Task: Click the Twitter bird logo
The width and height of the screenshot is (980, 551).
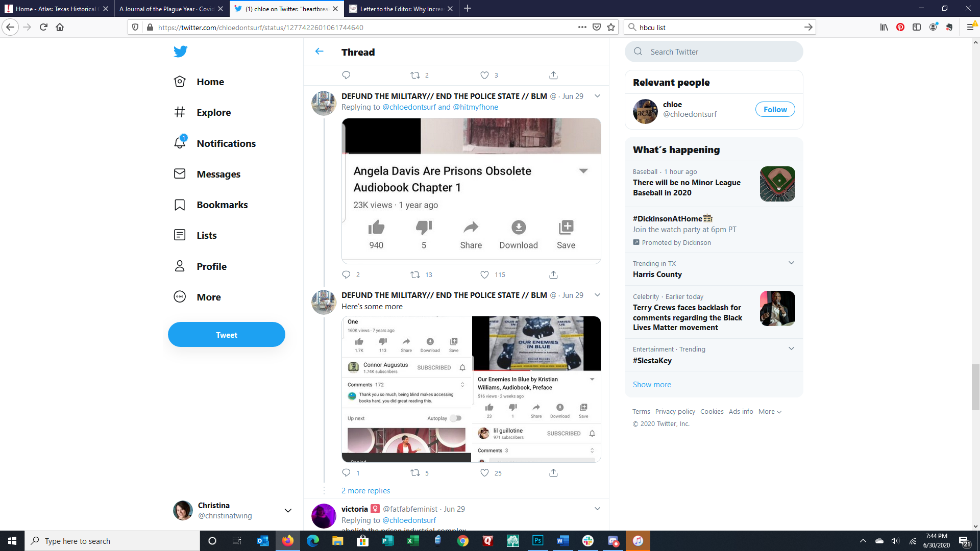Action: tap(180, 52)
